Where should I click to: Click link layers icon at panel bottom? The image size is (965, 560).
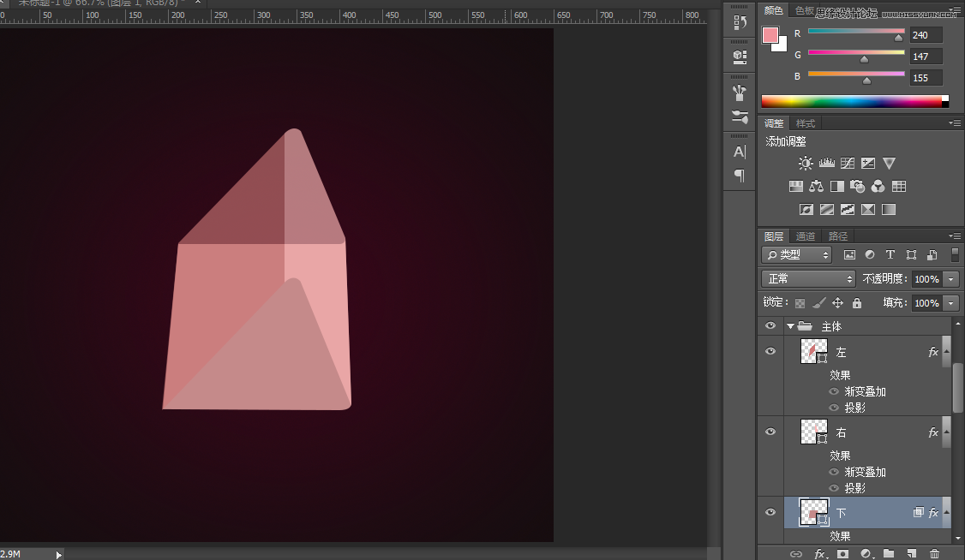(796, 554)
